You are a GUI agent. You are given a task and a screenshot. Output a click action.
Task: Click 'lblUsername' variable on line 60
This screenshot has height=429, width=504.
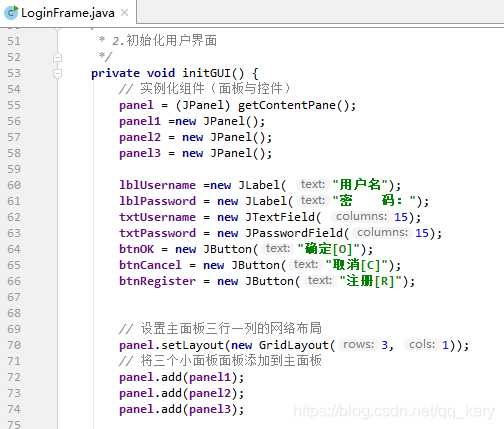click(x=158, y=185)
